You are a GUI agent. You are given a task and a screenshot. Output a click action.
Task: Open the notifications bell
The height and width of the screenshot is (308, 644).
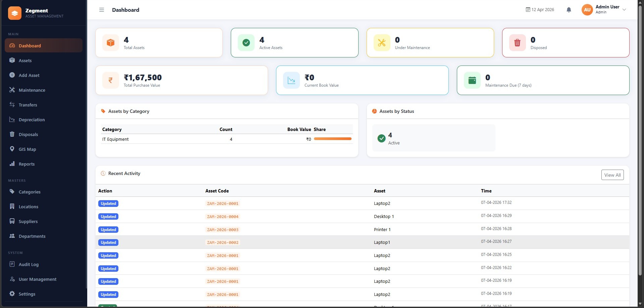click(x=569, y=10)
